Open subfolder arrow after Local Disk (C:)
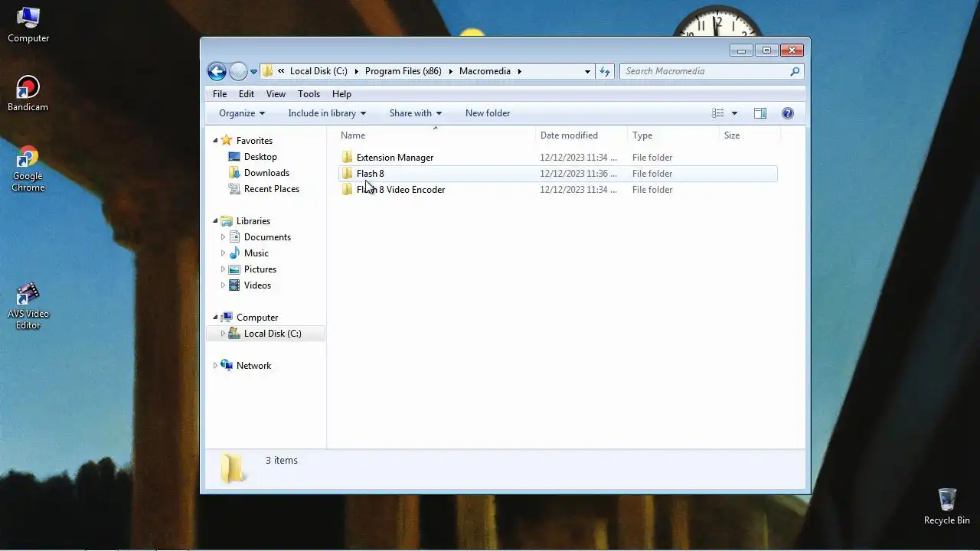980x551 pixels. [x=356, y=71]
